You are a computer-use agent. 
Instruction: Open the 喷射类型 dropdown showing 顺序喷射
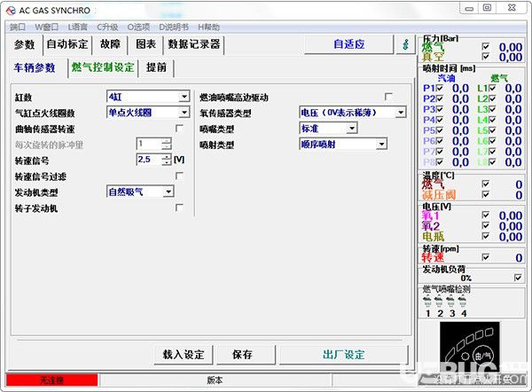tap(381, 145)
